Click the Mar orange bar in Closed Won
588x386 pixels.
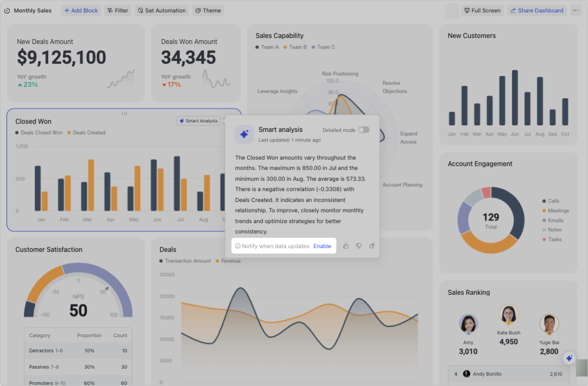(x=91, y=185)
